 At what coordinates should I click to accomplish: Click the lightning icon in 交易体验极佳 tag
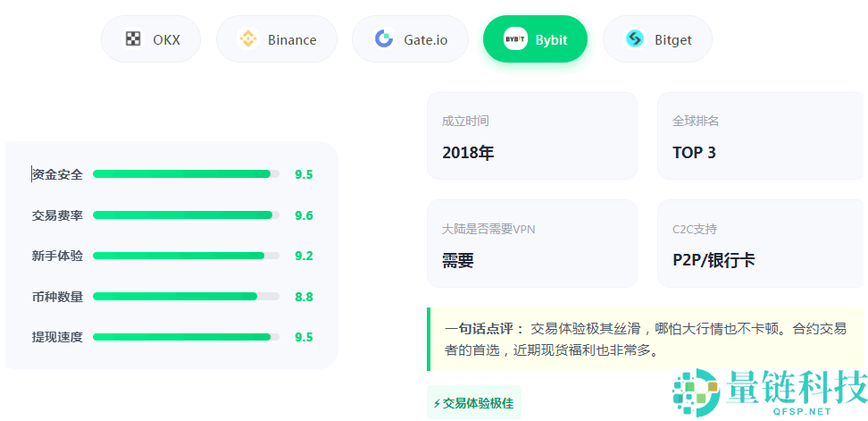click(x=437, y=403)
